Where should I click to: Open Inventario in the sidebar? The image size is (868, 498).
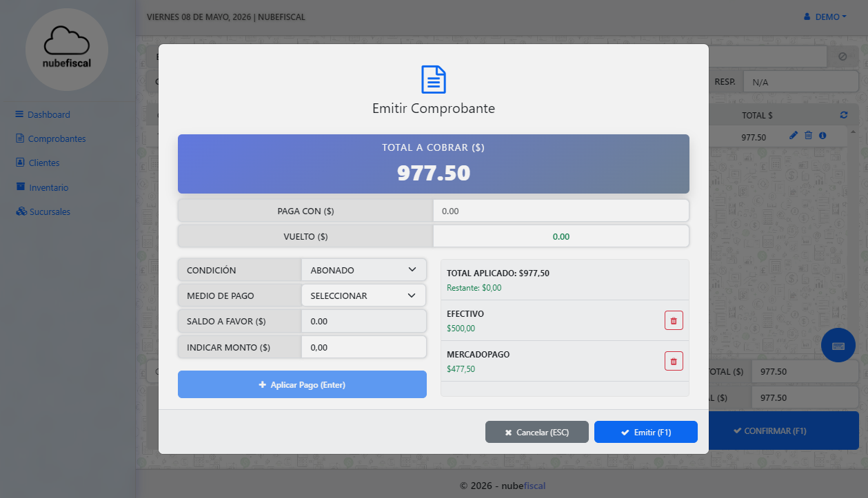42,187
